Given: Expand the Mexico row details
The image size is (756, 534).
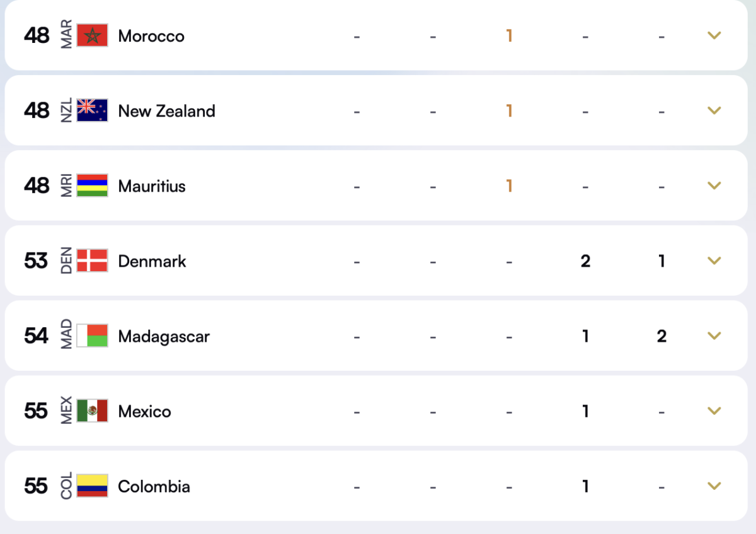Looking at the screenshot, I should tap(714, 411).
